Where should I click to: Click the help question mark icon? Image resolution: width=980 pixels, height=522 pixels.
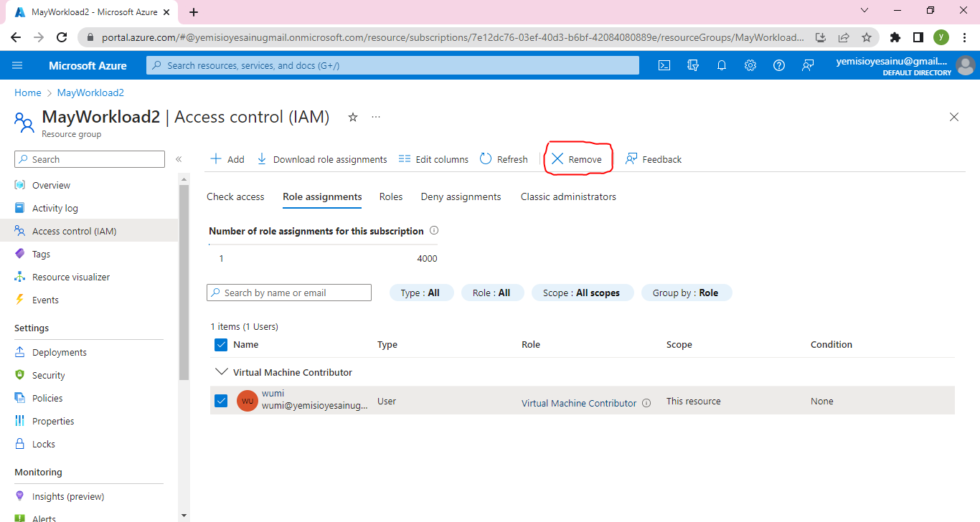(779, 65)
